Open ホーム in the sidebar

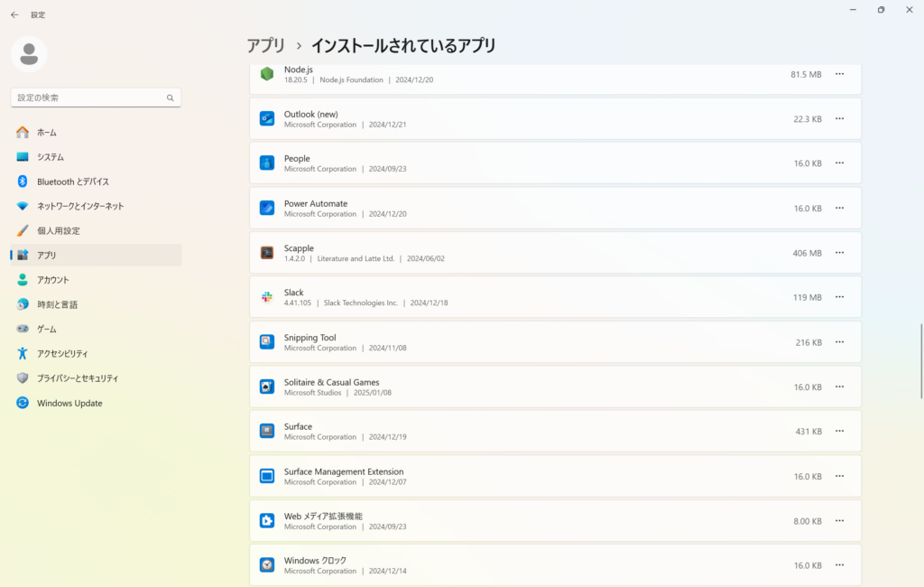(96, 132)
